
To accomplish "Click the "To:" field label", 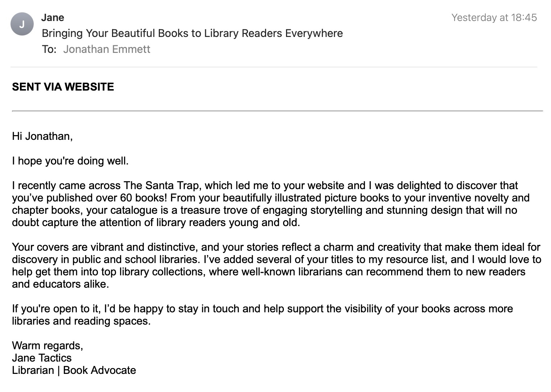I will (x=49, y=49).
